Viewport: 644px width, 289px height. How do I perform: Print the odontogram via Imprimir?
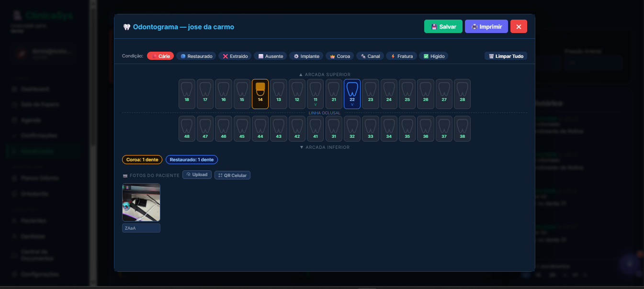click(486, 26)
